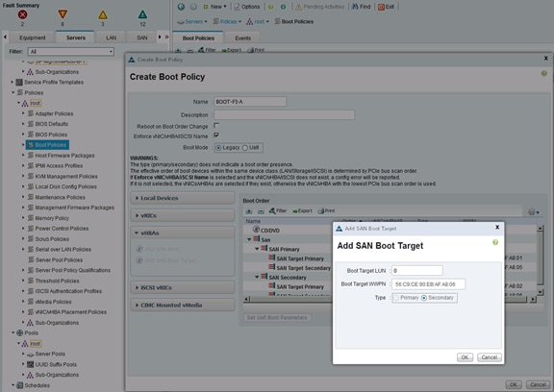This screenshot has width=554, height=392.
Task: Select Service Profile Templates in tree
Action: coord(54,83)
